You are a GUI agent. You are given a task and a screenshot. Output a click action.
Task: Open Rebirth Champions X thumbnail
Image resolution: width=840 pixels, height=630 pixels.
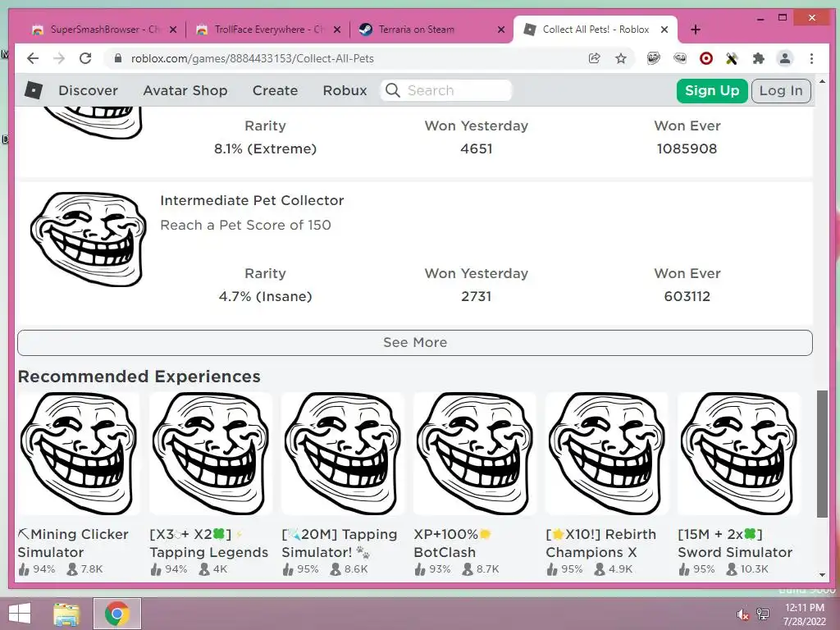607,453
